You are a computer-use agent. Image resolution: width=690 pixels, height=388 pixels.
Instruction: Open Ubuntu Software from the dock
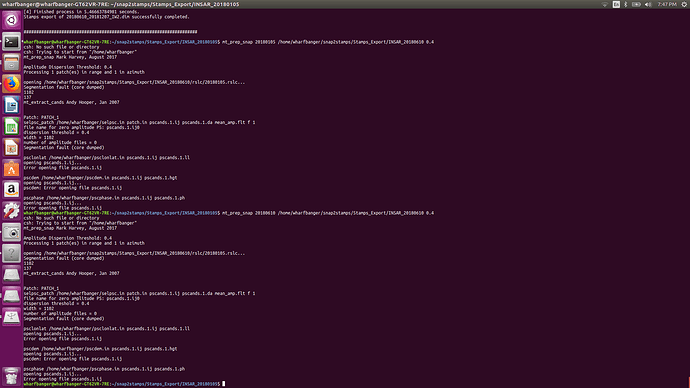point(11,168)
